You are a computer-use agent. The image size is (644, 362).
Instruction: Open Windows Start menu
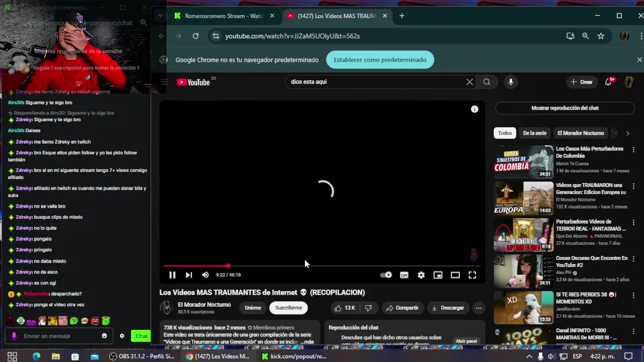point(13,356)
